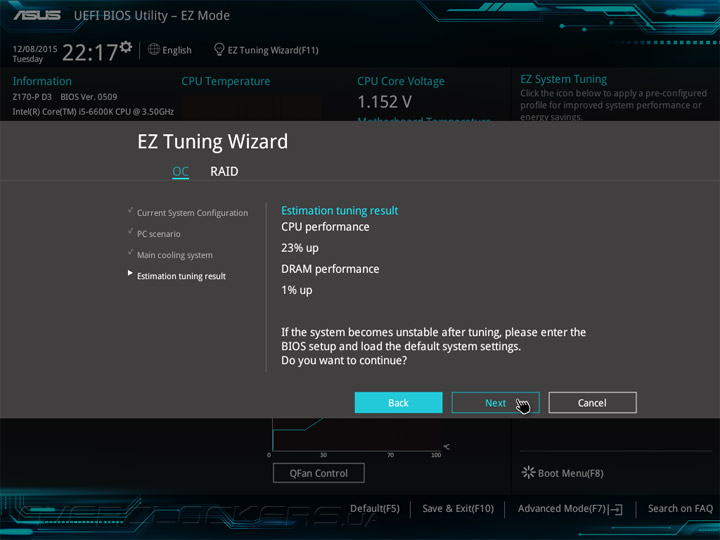The width and height of the screenshot is (720, 540).
Task: Click the CPU Core Voltage heading
Action: click(x=401, y=81)
